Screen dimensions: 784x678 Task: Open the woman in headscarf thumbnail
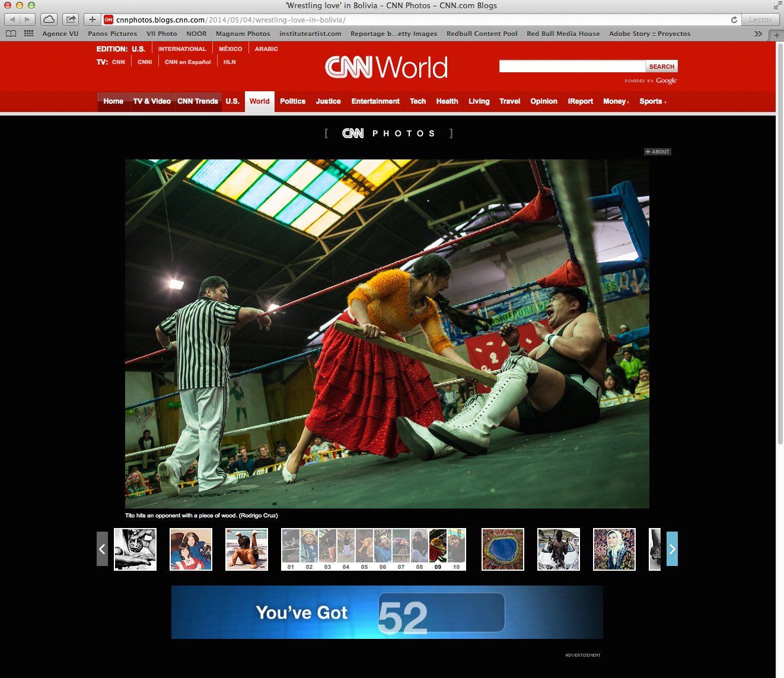pyautogui.click(x=614, y=549)
